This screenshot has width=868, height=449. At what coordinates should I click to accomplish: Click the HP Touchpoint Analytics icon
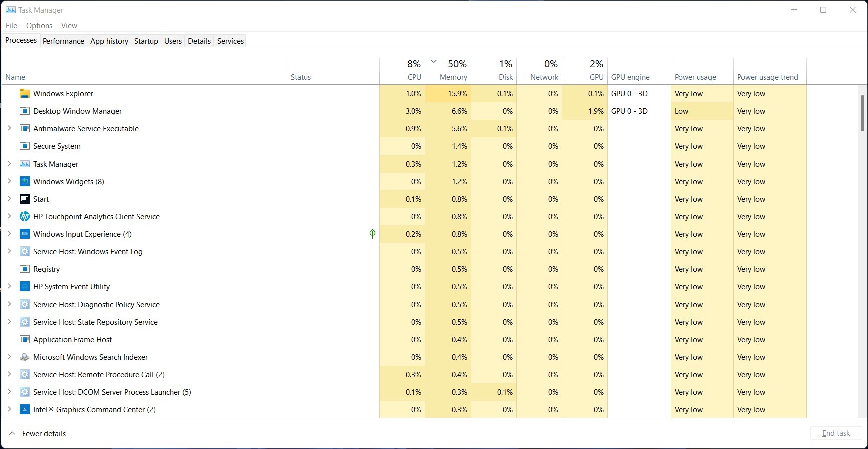coord(24,217)
